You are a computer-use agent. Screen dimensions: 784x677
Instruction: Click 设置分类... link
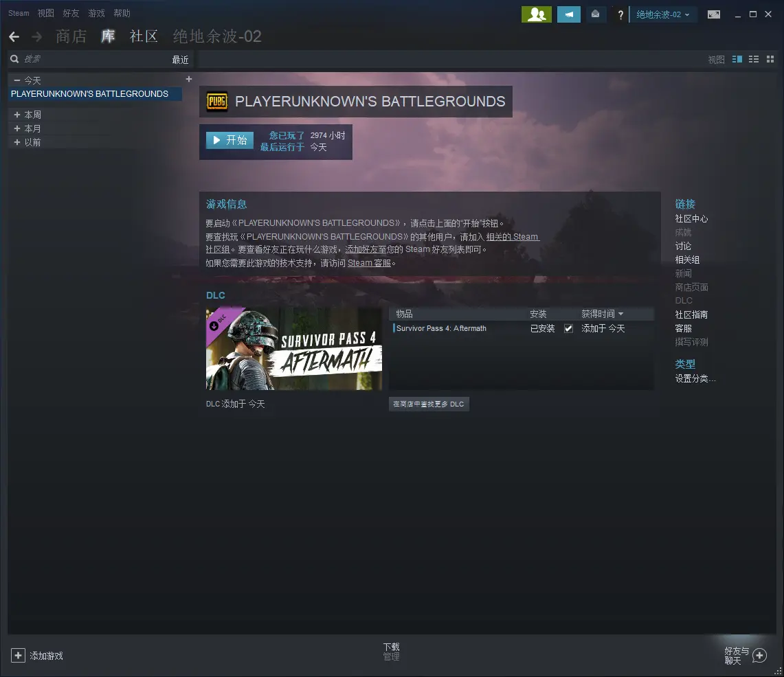[695, 379]
